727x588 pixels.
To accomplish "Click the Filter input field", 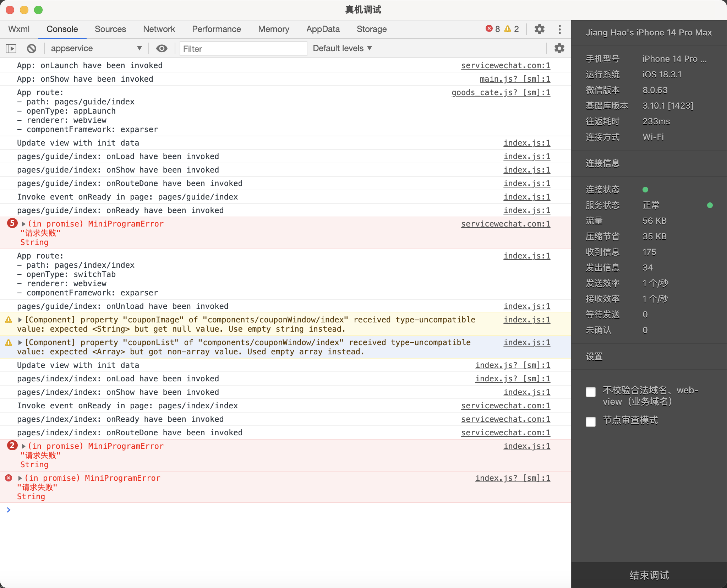I will tap(243, 49).
